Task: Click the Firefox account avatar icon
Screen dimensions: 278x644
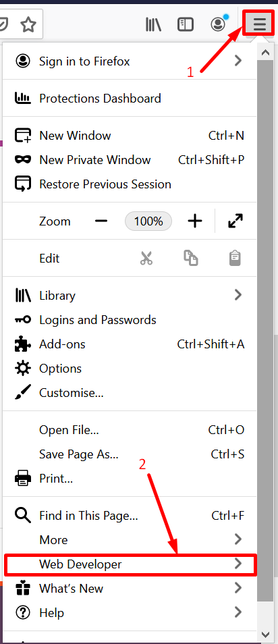Action: tap(219, 24)
